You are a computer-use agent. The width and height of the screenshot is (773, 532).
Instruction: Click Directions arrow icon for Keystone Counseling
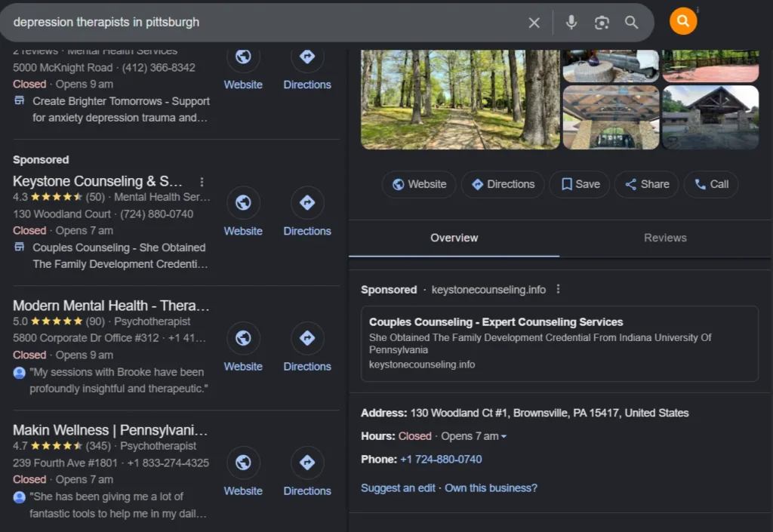307,202
